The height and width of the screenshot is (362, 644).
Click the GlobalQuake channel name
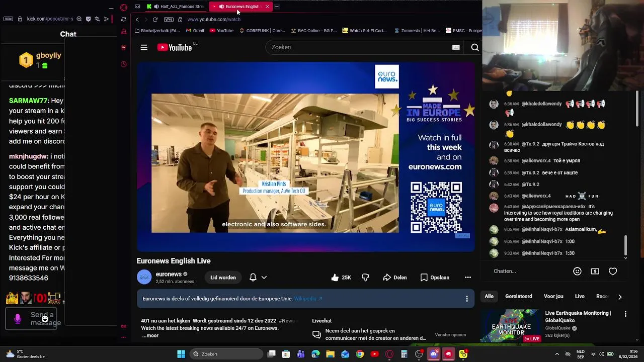(558, 328)
